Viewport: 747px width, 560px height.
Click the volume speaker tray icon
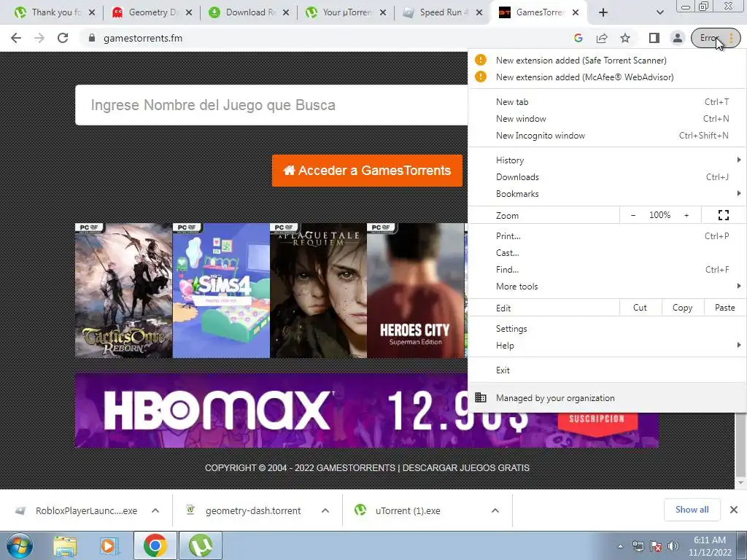tap(673, 546)
